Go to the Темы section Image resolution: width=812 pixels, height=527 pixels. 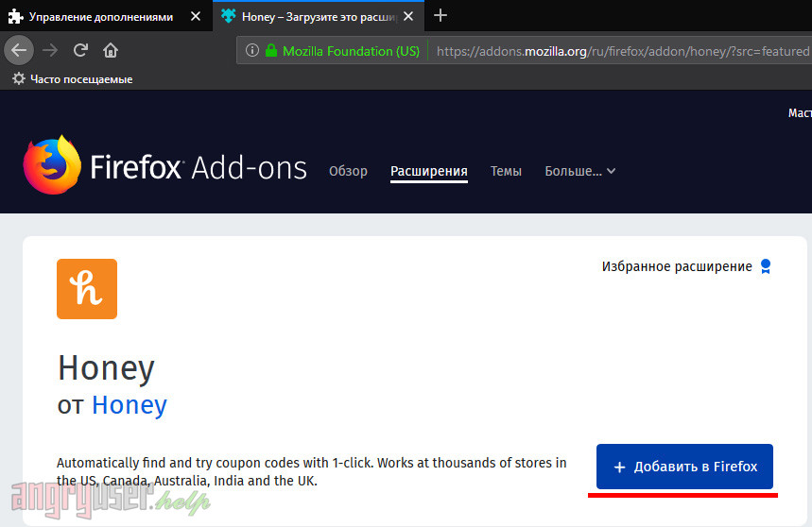tap(506, 171)
